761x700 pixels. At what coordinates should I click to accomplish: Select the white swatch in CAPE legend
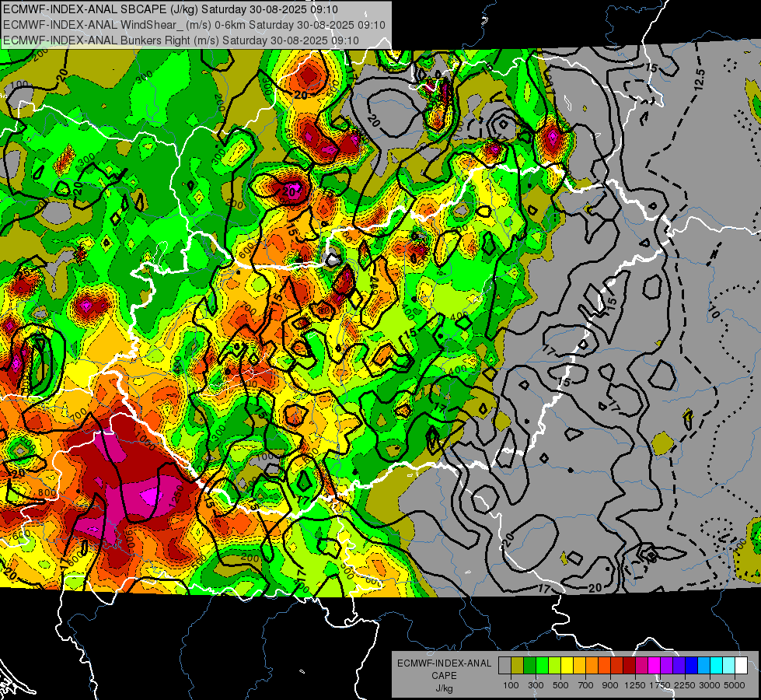point(741,666)
